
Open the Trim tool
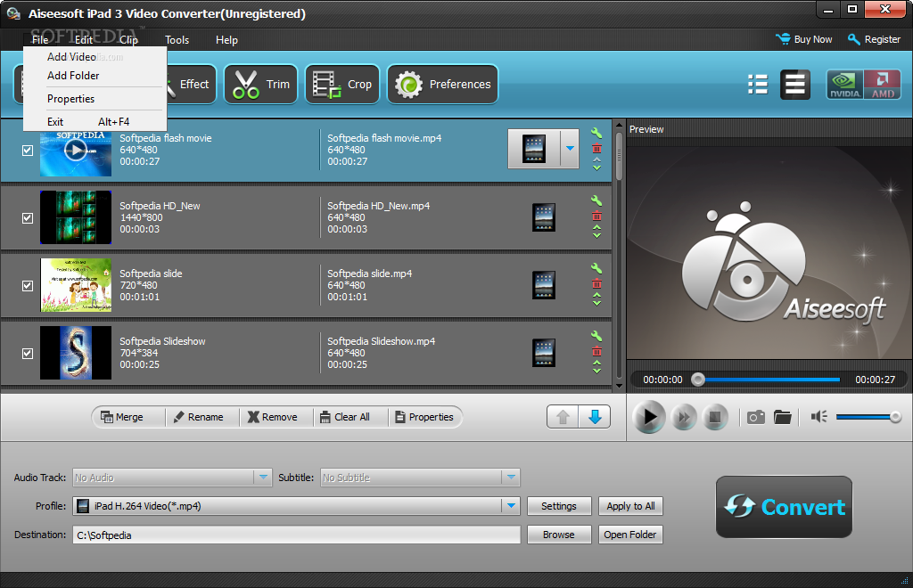pyautogui.click(x=261, y=85)
